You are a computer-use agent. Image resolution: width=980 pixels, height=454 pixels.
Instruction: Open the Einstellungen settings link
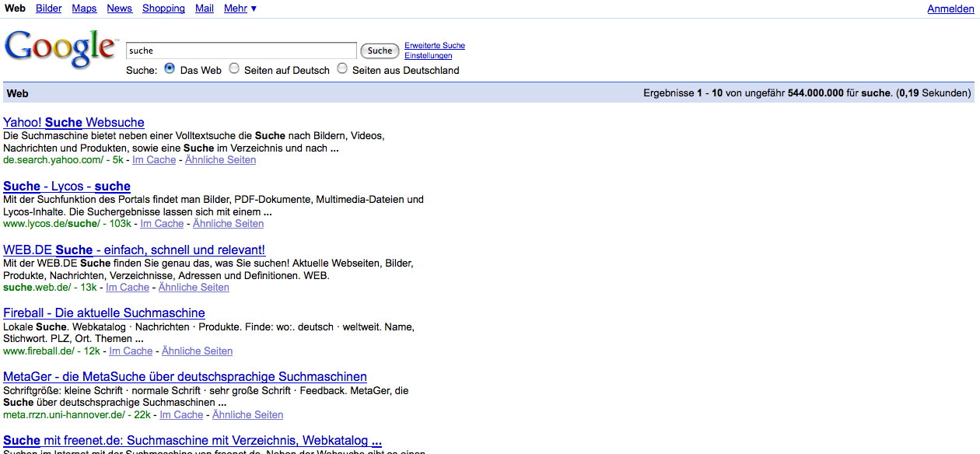[x=428, y=56]
